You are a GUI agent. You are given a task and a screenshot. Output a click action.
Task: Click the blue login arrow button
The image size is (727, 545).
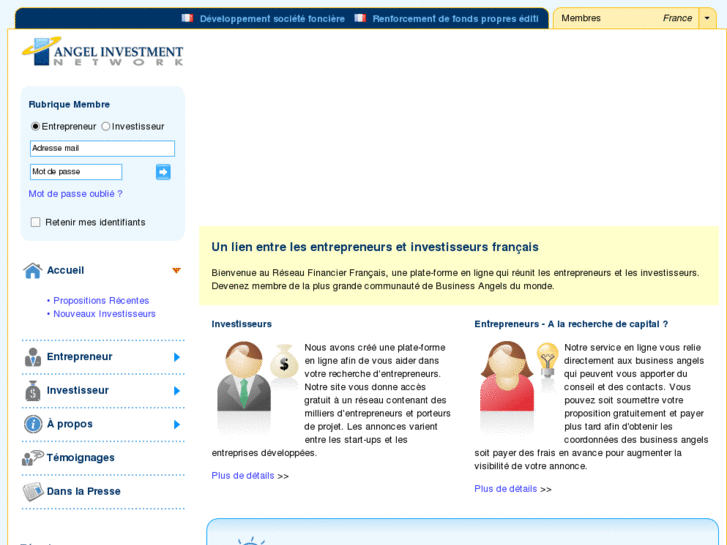pyautogui.click(x=163, y=172)
